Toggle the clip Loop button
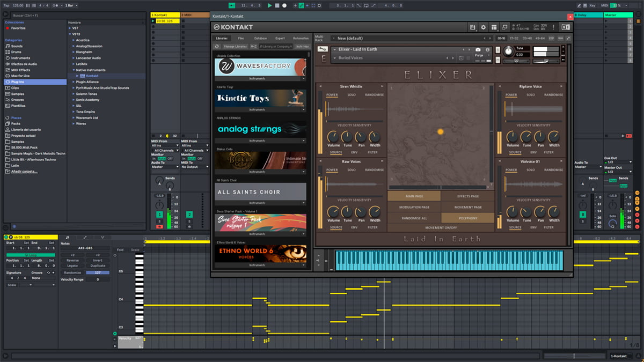The image size is (644, 362). (31, 255)
